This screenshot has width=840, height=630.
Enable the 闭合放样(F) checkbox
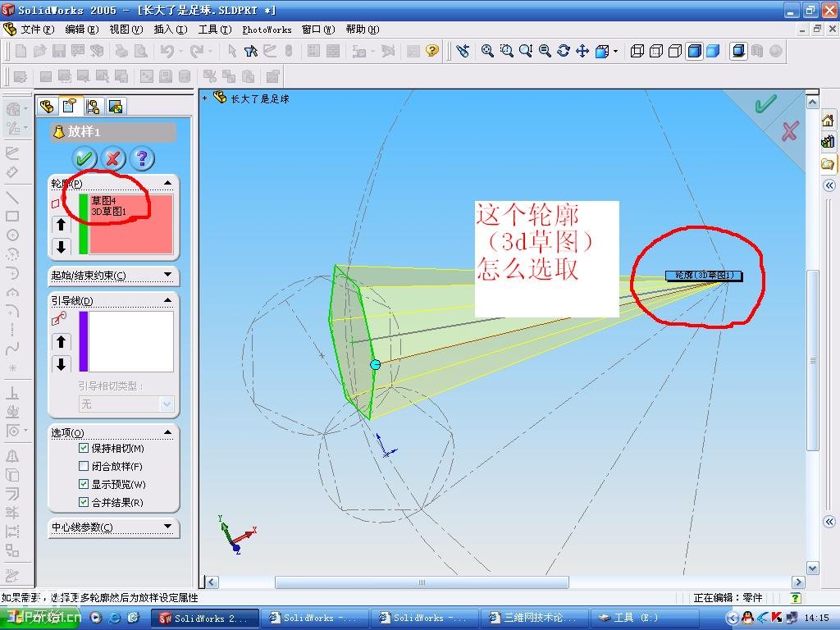(x=84, y=466)
